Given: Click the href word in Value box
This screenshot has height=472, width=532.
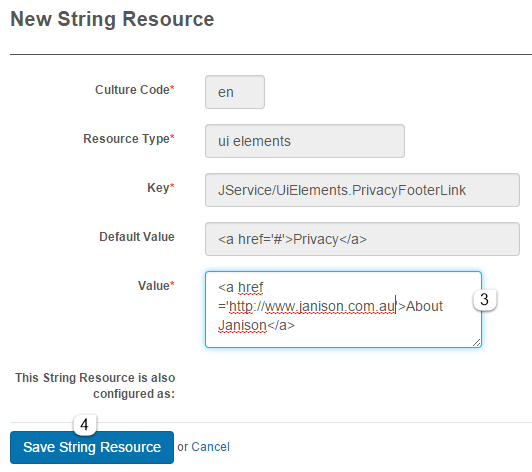Looking at the screenshot, I should tap(250, 287).
